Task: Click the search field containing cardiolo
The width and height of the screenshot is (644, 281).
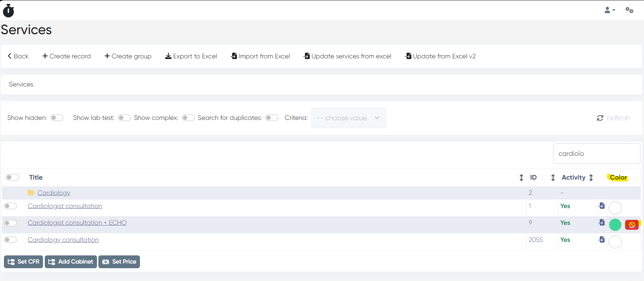Action: [596, 154]
